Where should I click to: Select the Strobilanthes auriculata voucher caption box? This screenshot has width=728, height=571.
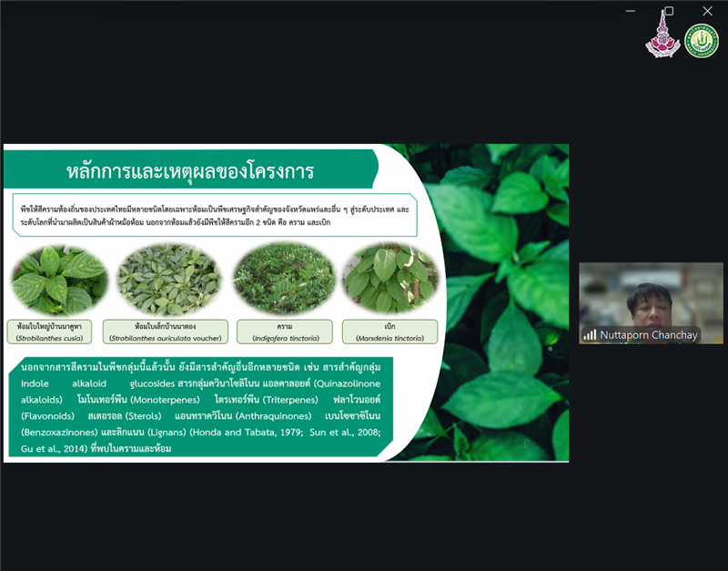point(166,331)
